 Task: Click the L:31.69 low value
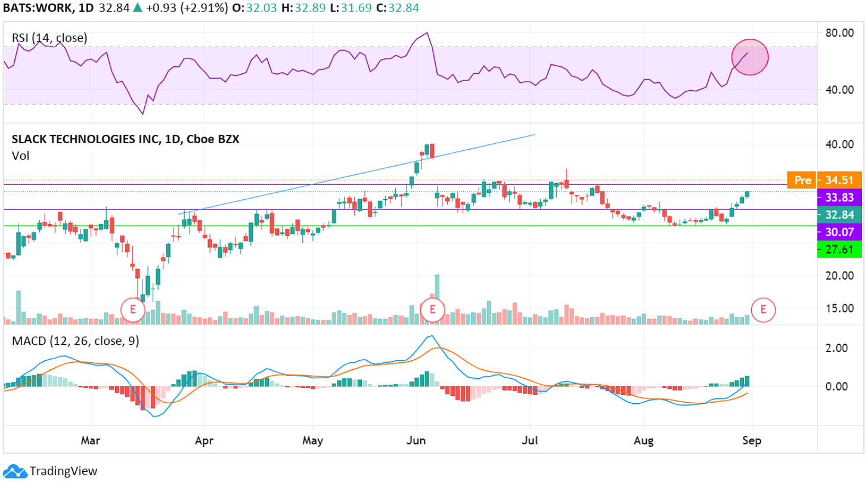pos(351,7)
